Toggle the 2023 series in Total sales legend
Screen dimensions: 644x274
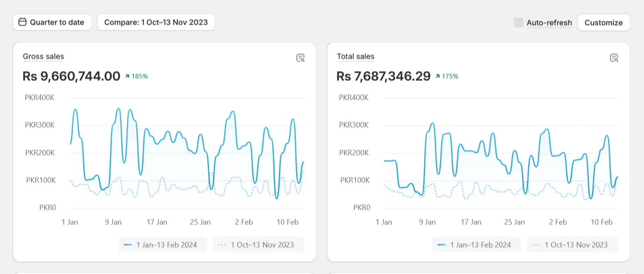(x=572, y=245)
